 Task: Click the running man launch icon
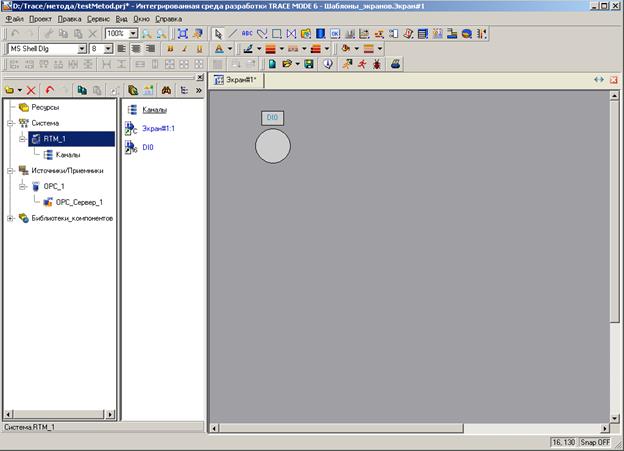pyautogui.click(x=346, y=64)
